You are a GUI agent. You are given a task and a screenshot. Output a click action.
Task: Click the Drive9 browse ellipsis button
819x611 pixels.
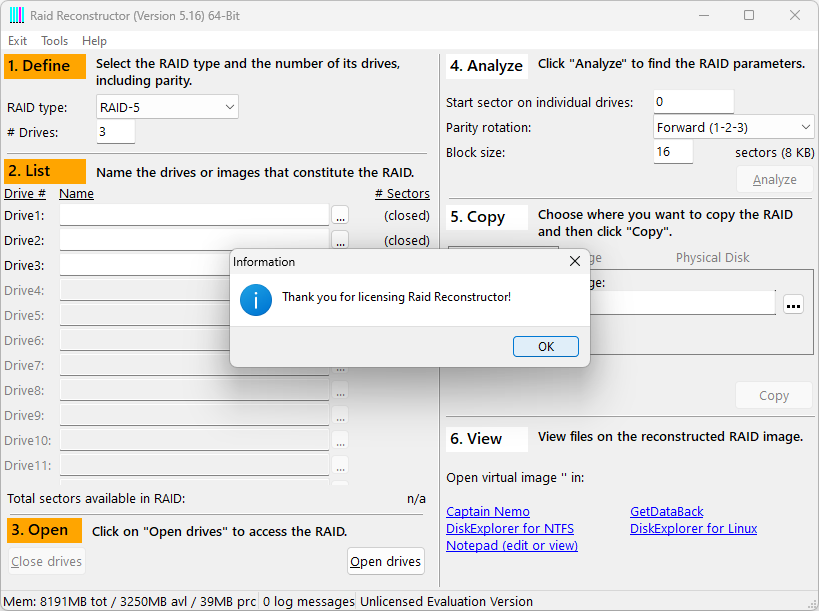pos(340,415)
